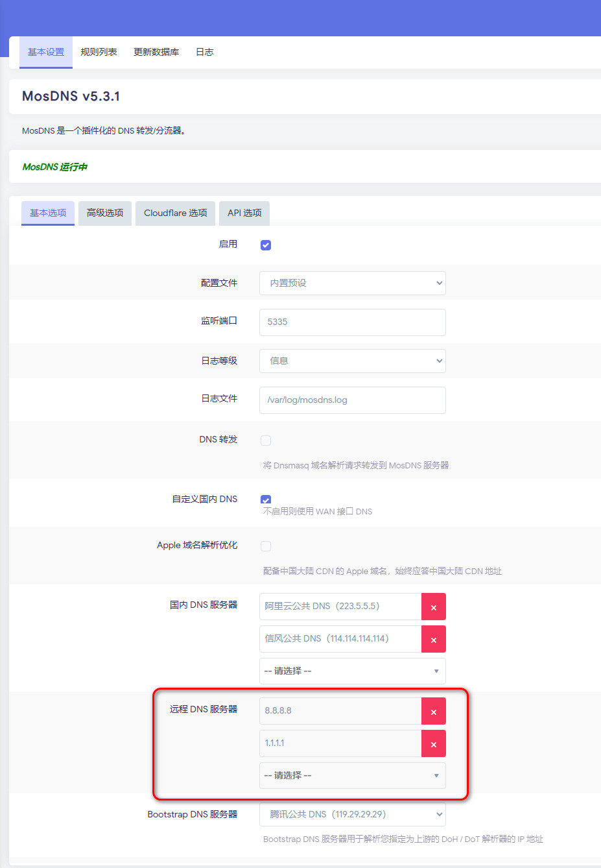Delete the 8.8.8.8 remote DNS entry
Image resolution: width=601 pixels, height=868 pixels.
click(x=434, y=711)
